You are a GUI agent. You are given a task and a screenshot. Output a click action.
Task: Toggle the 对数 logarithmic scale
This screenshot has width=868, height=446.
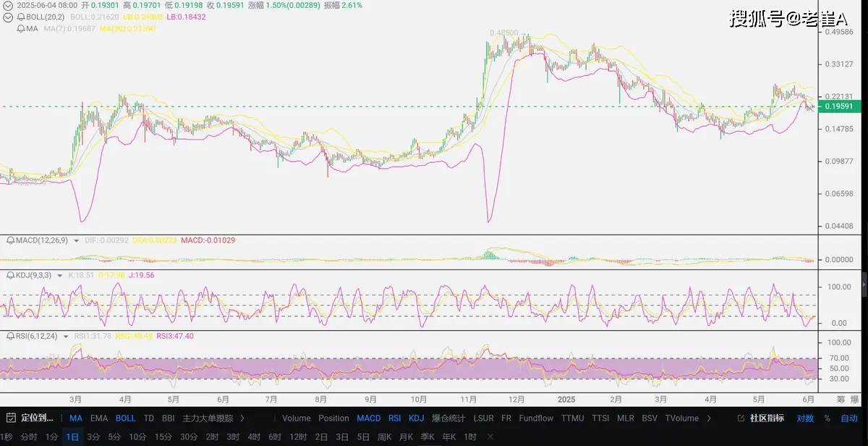[x=804, y=418]
